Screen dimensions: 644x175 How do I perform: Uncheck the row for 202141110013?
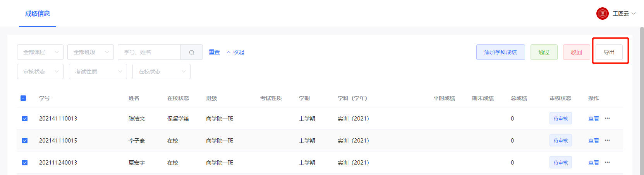pos(25,119)
